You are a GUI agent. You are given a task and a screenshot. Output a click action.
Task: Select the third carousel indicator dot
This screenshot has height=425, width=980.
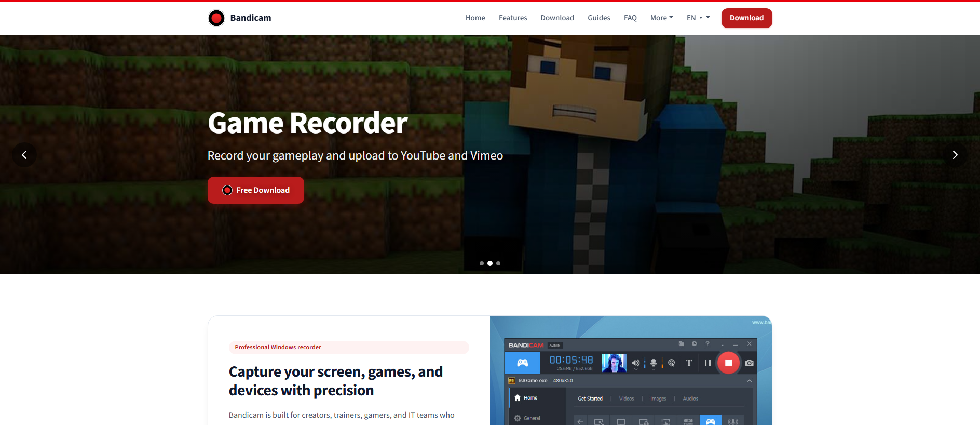pyautogui.click(x=498, y=263)
